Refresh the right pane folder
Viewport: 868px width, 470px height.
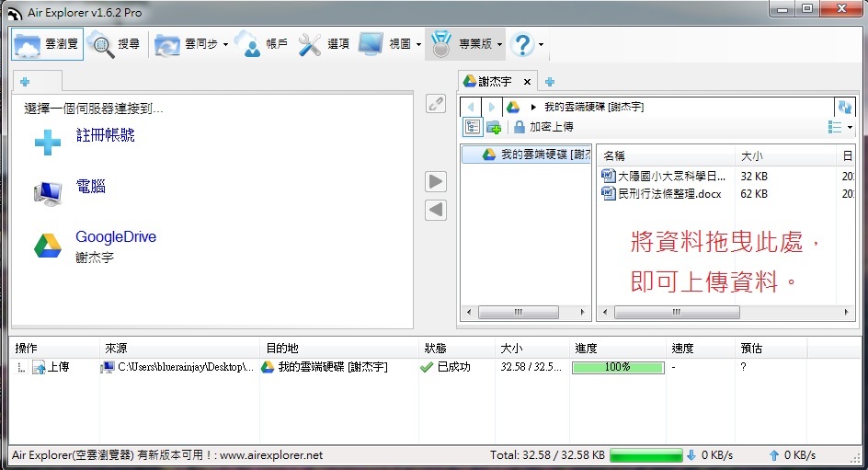point(845,107)
